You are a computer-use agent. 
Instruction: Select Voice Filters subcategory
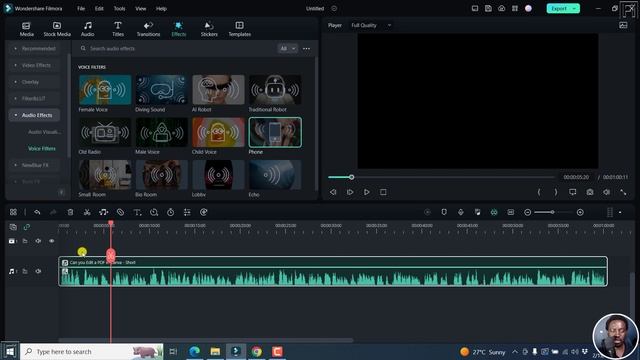(42, 149)
